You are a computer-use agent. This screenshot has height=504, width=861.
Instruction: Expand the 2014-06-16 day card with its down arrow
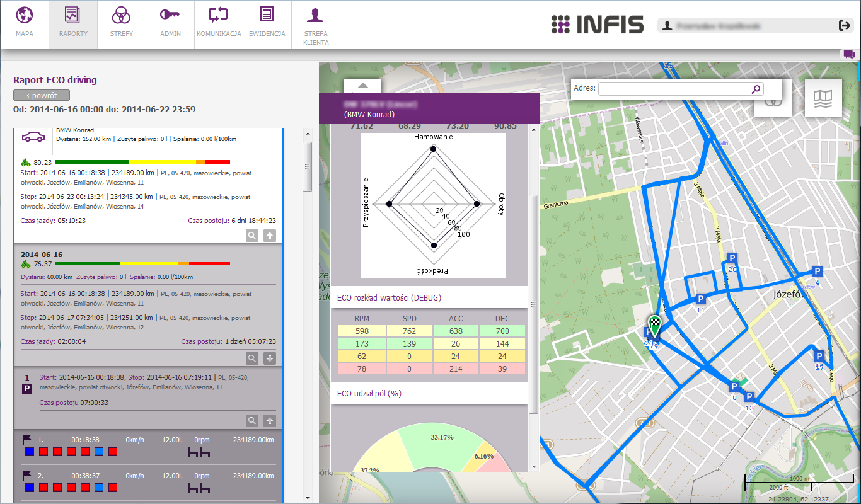click(x=269, y=358)
